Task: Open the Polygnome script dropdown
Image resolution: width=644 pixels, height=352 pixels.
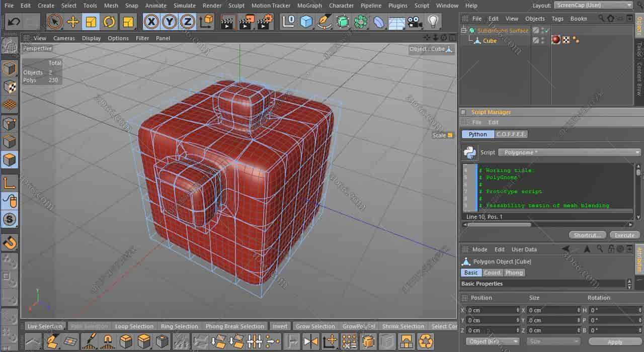Action: pyautogui.click(x=569, y=152)
